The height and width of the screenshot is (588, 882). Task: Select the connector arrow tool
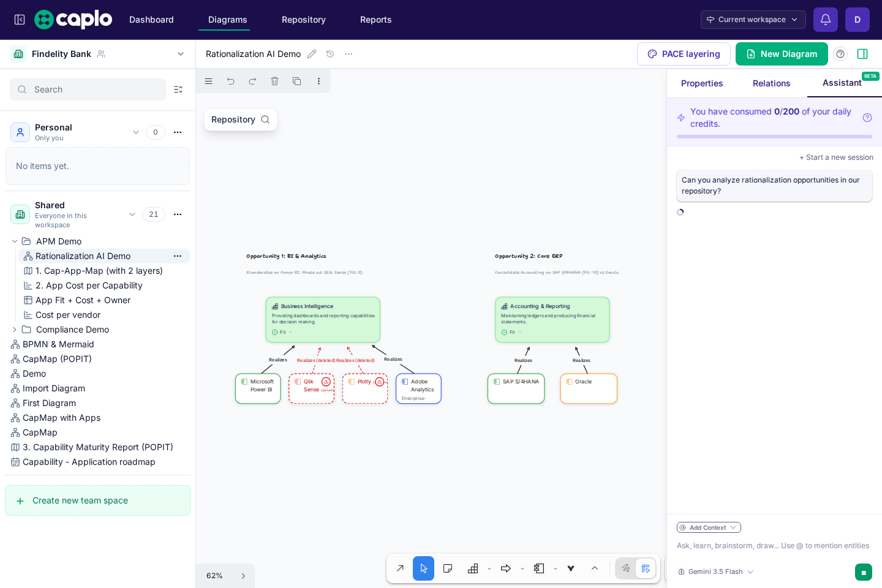click(400, 568)
